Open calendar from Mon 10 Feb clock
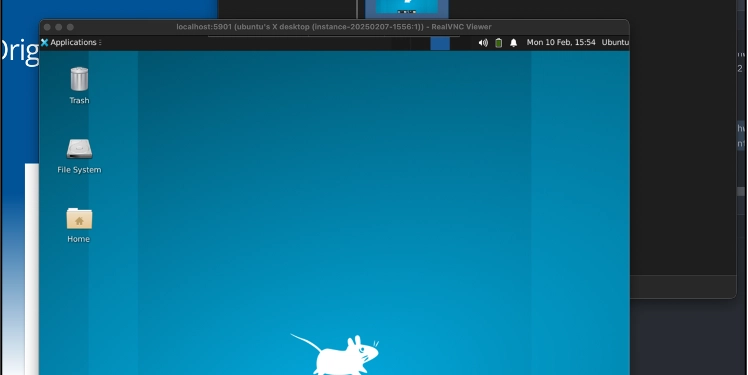748x375 pixels. (x=561, y=42)
